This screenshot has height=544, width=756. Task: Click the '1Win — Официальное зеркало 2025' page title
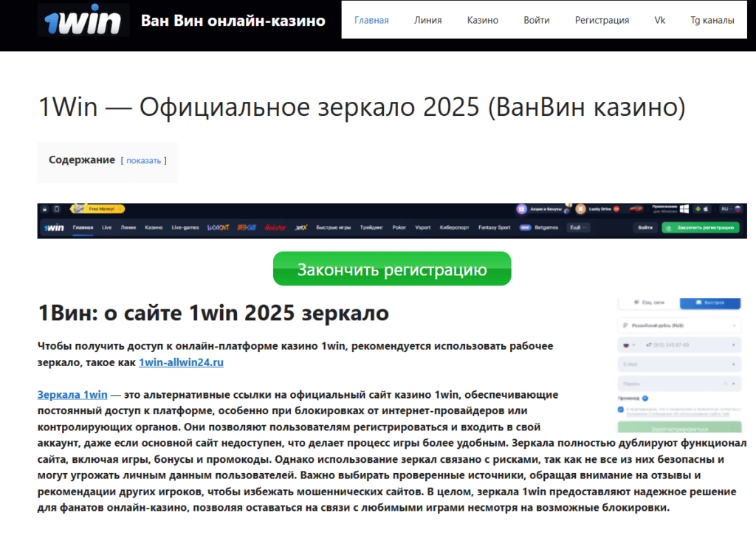362,107
